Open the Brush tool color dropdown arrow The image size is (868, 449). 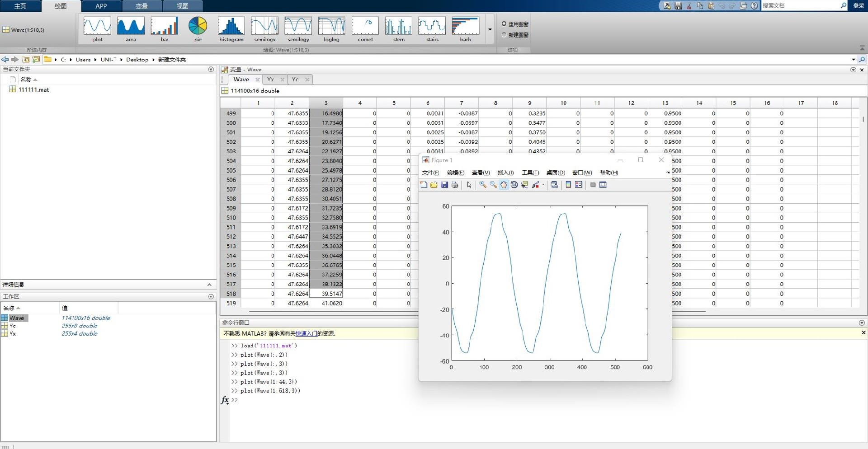543,185
